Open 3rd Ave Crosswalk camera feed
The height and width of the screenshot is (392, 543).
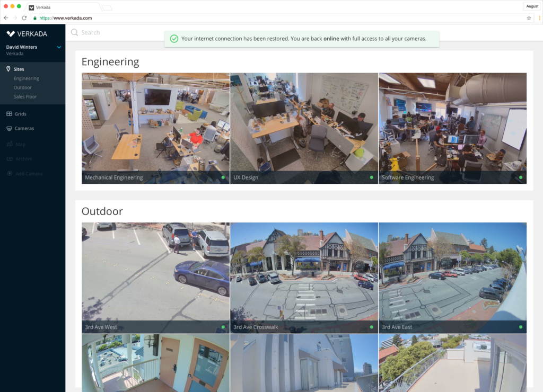[x=304, y=278]
